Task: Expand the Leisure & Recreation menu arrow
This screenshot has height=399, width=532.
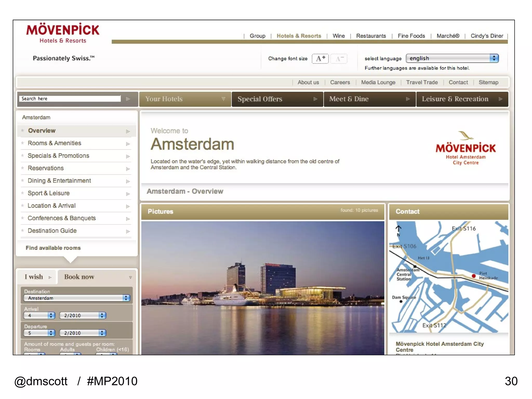Action: 501,99
